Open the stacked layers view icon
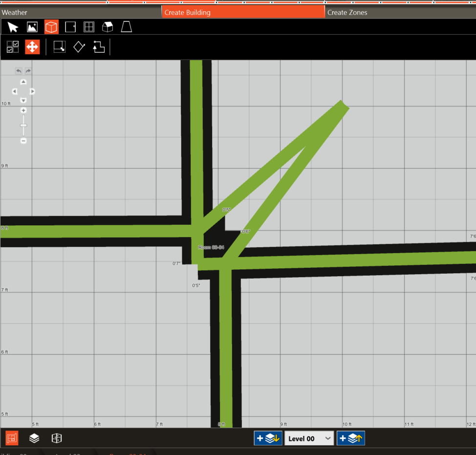The image size is (476, 455). [34, 438]
